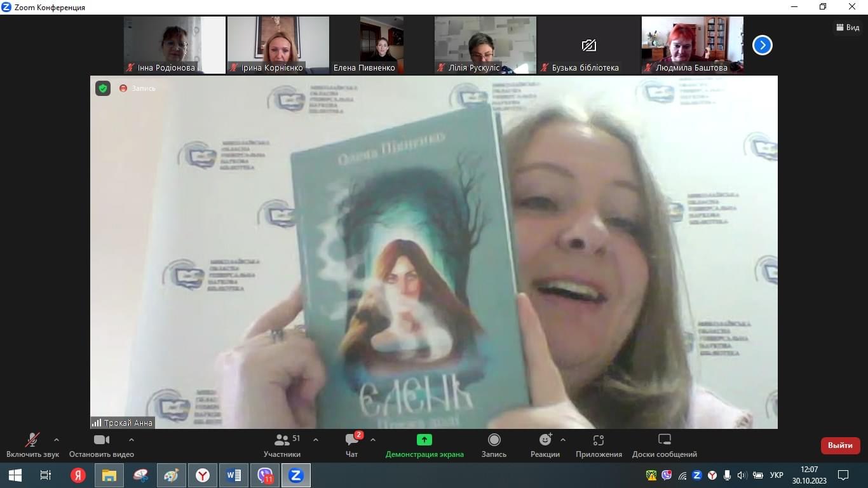This screenshot has width=868, height=488.
Task: Click Yandex icon in system tray
Action: pos(712,475)
